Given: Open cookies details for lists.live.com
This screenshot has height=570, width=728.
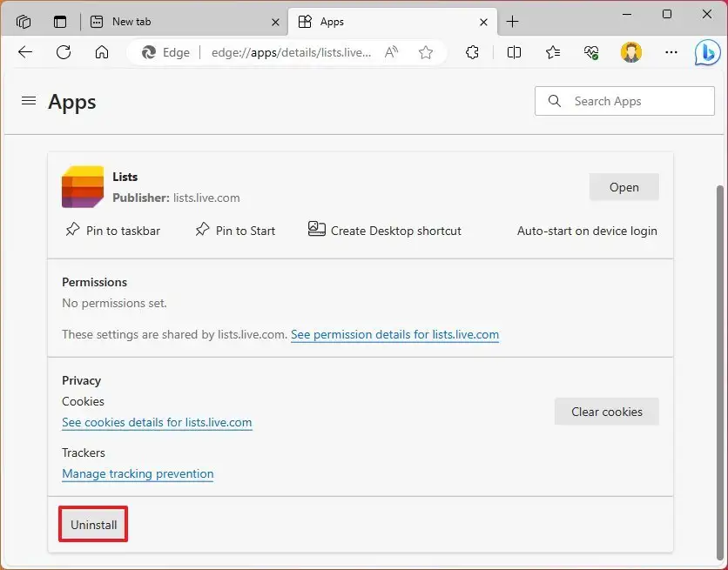Looking at the screenshot, I should point(157,422).
